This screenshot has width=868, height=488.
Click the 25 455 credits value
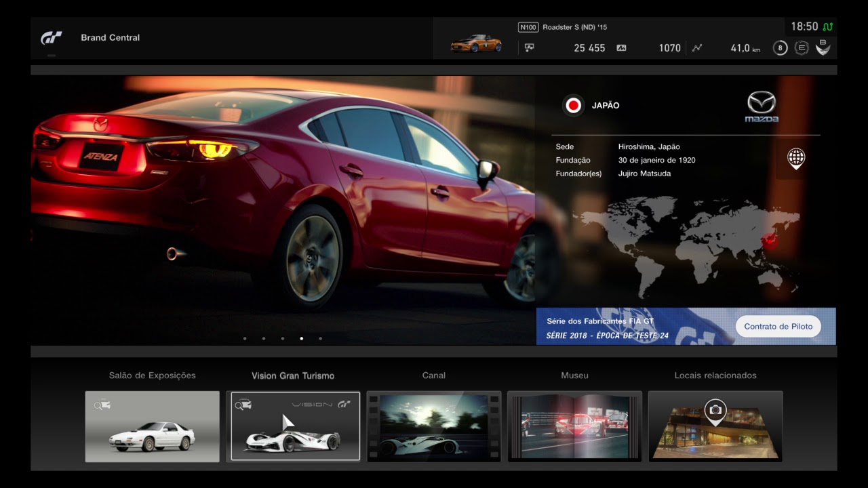589,48
